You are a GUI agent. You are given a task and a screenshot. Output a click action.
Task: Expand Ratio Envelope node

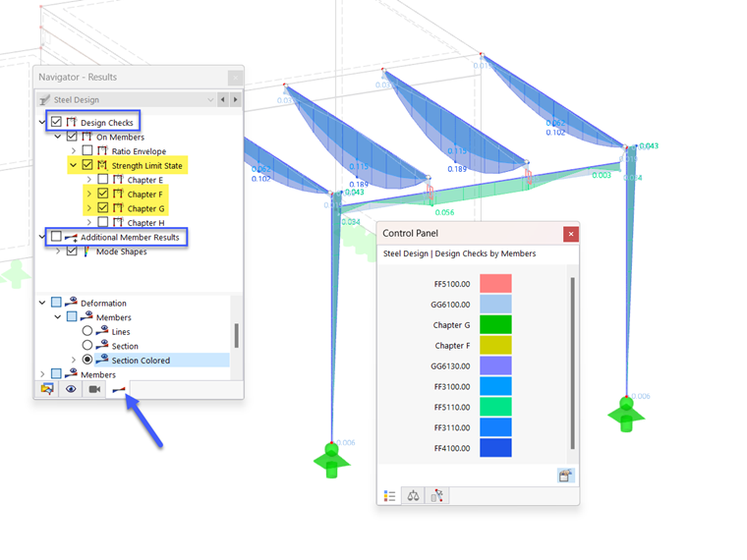(74, 151)
